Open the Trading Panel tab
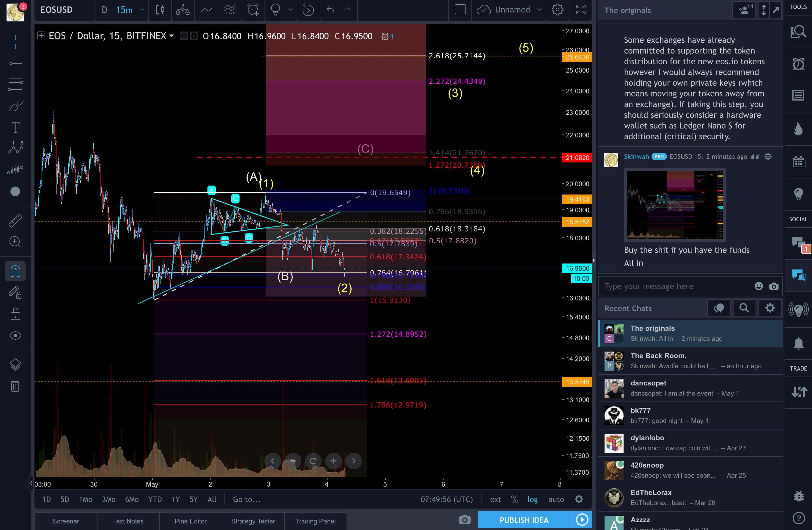This screenshot has height=530, width=812. click(316, 521)
